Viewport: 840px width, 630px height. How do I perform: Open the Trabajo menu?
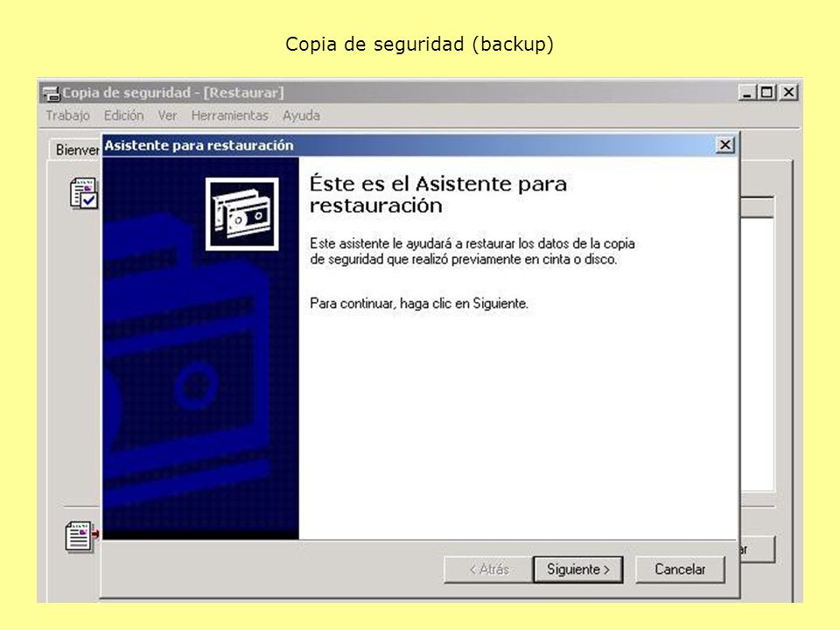tap(67, 115)
